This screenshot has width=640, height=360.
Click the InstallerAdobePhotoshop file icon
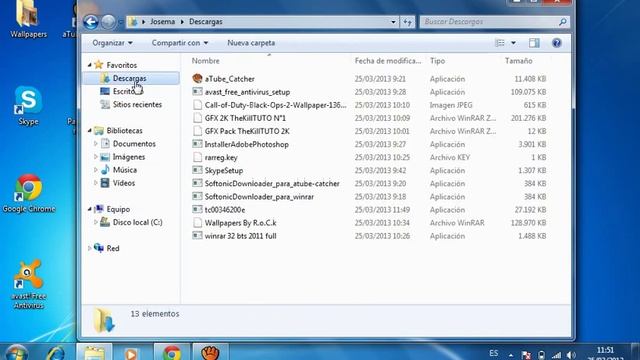pyautogui.click(x=198, y=144)
